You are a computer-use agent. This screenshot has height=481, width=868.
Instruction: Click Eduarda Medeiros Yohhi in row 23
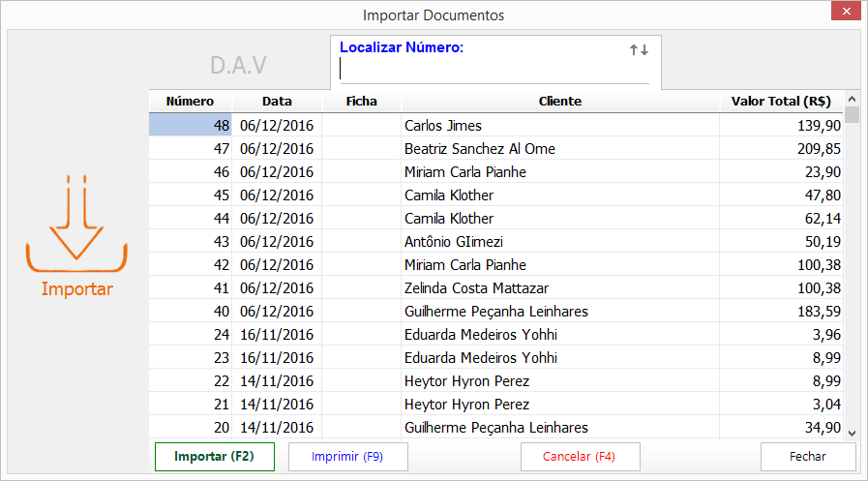pos(481,358)
